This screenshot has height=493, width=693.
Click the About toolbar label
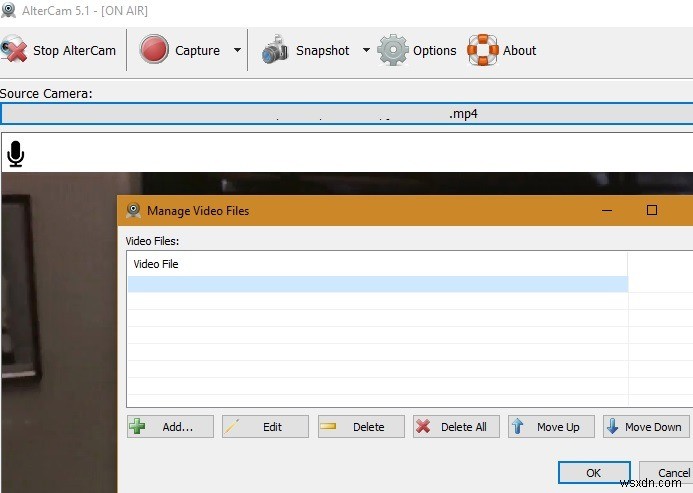coord(519,51)
